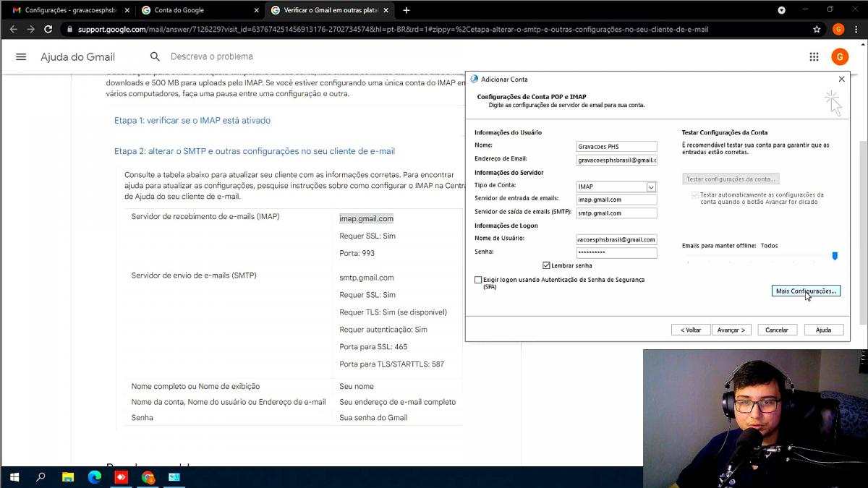
Task: Open the Google Help main menu hamburger
Action: tap(21, 56)
